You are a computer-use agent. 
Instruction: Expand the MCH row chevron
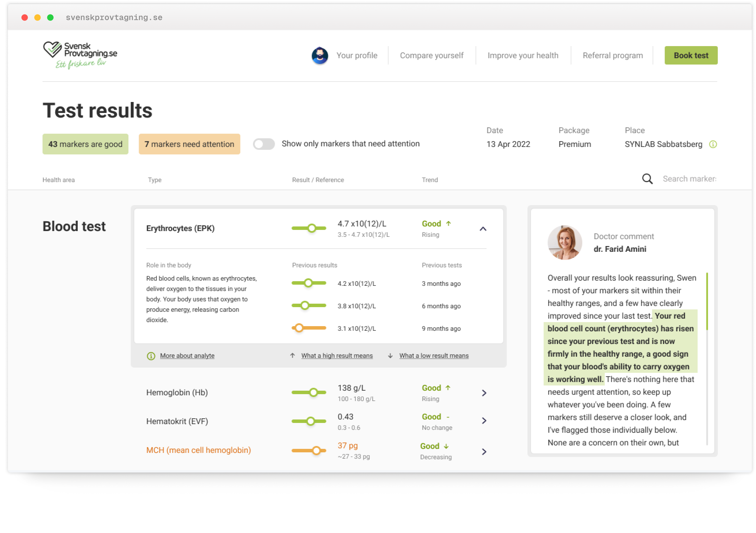click(x=484, y=452)
